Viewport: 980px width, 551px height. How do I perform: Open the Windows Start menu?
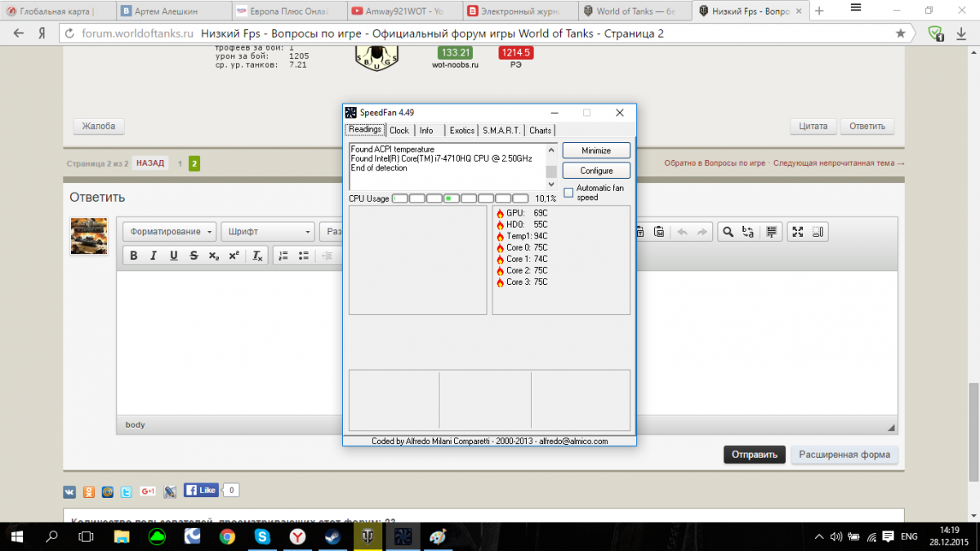pos(16,536)
